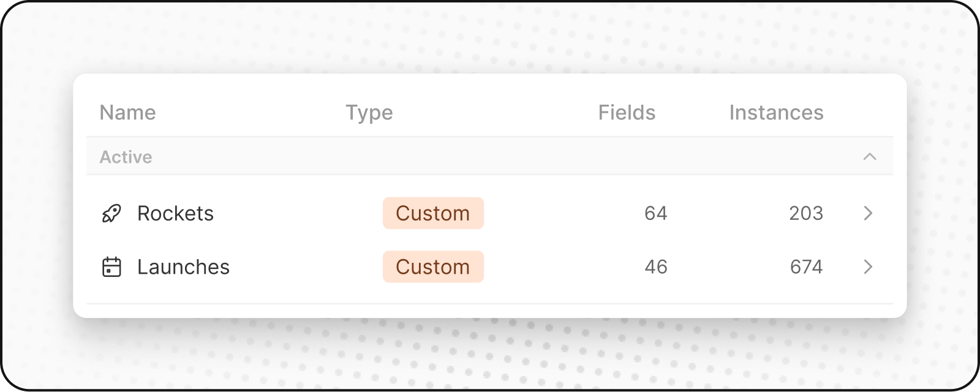Click the Launches fields count 46
The image size is (980, 392).
click(x=655, y=267)
